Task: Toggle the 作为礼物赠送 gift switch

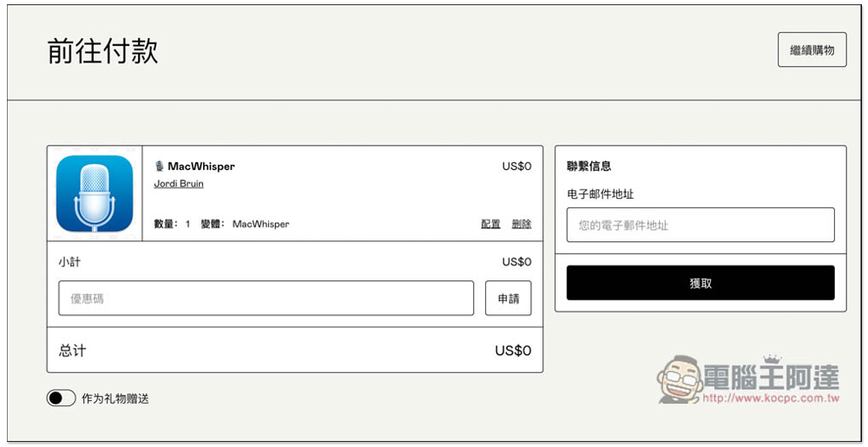Action: 61,398
